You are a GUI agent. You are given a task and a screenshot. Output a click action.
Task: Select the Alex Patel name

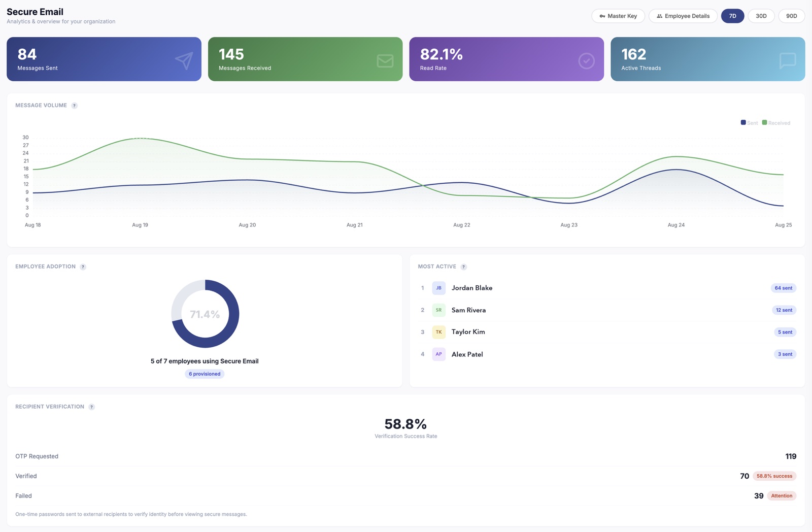coord(467,354)
